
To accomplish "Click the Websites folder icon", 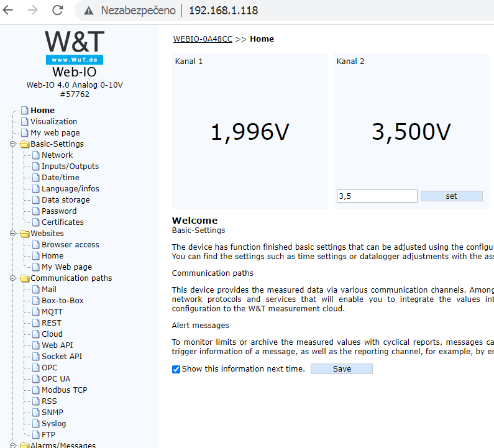I will (25, 234).
